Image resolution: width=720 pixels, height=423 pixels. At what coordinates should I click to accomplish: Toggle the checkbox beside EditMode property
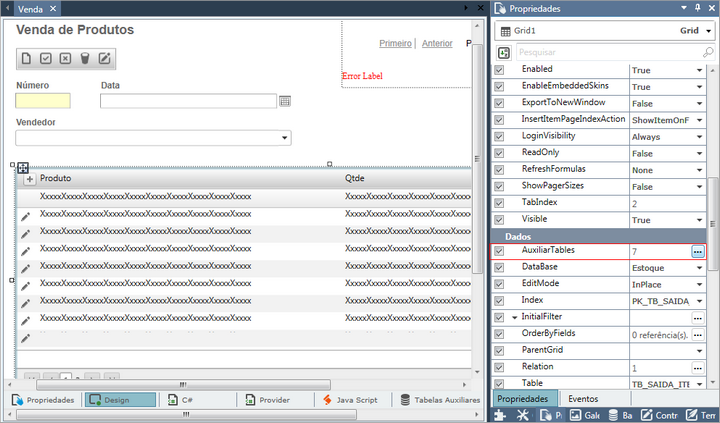coord(500,284)
